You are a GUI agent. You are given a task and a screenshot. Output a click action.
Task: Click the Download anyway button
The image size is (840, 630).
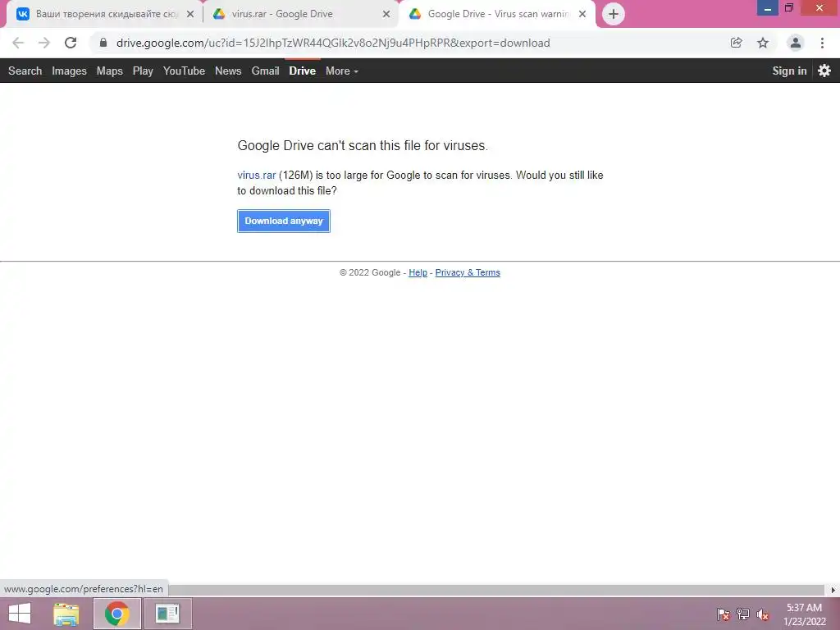[x=283, y=221]
